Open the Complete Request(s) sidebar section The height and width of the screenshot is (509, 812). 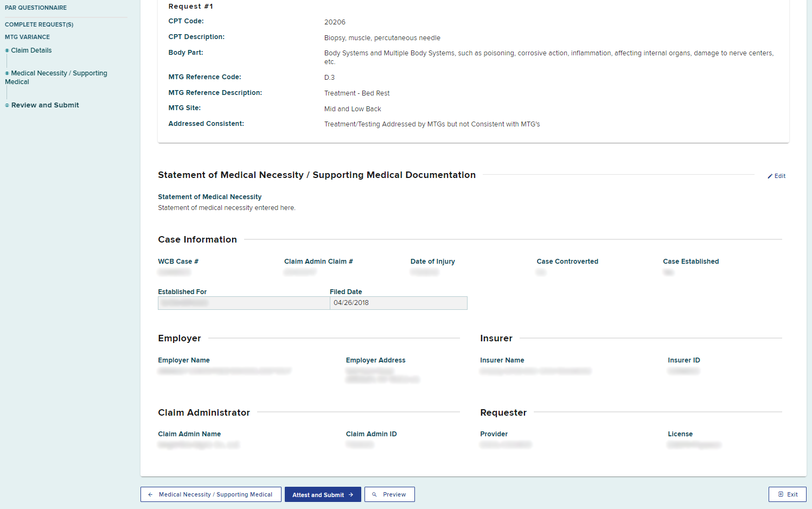(x=39, y=24)
